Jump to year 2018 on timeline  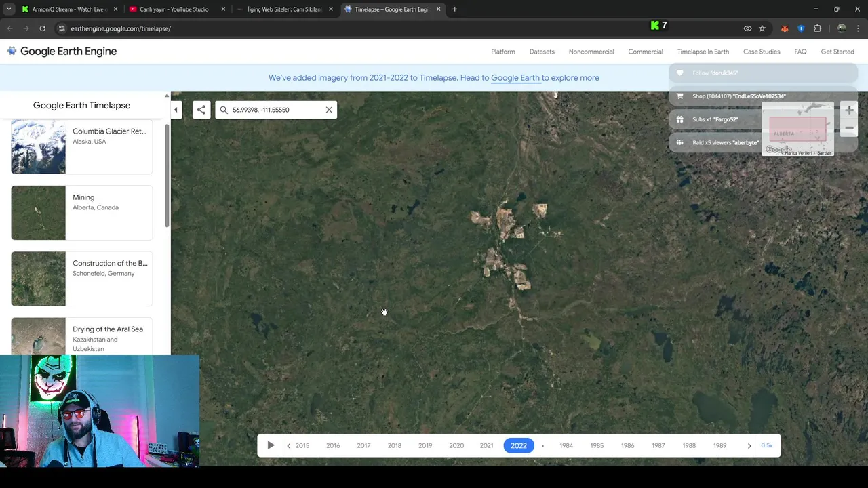coord(395,445)
